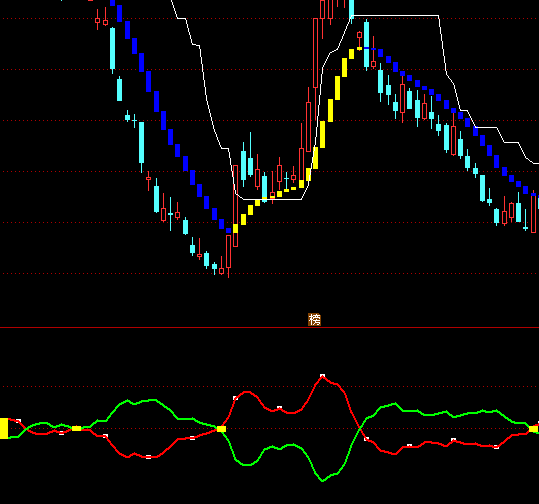Select the last yellow trend block at the top

(x=359, y=49)
